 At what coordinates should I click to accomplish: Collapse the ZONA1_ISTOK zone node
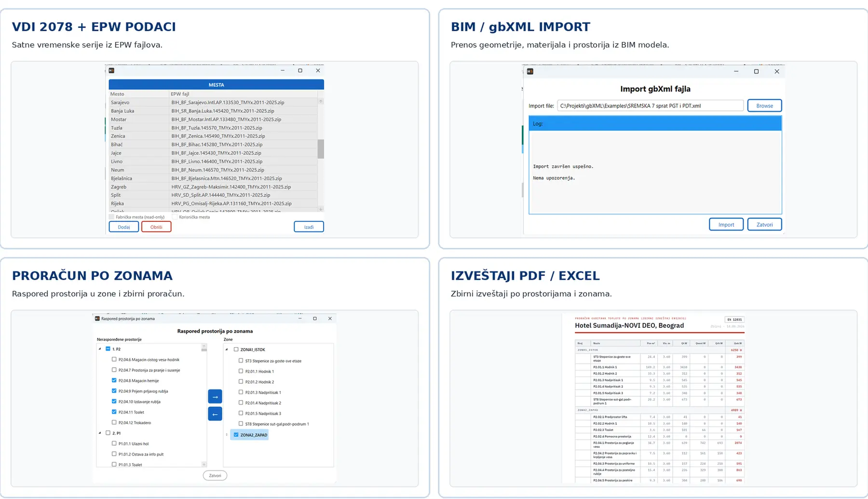[227, 350]
